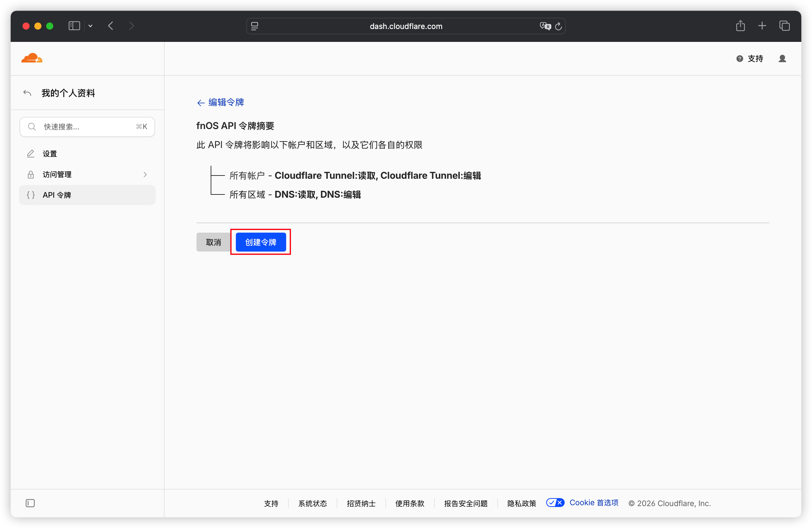Open Cookie 首选项 link
Viewport: 812px width, 528px height.
coord(594,503)
